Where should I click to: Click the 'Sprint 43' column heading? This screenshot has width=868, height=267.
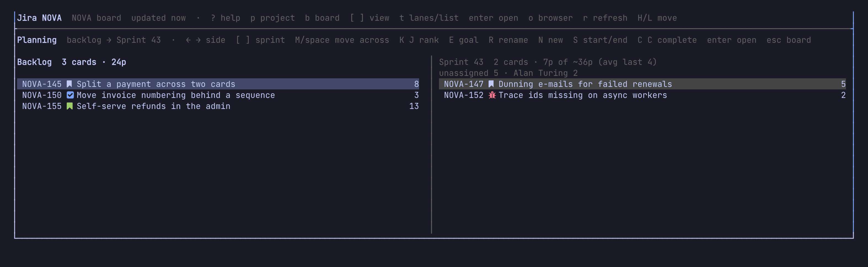(461, 62)
